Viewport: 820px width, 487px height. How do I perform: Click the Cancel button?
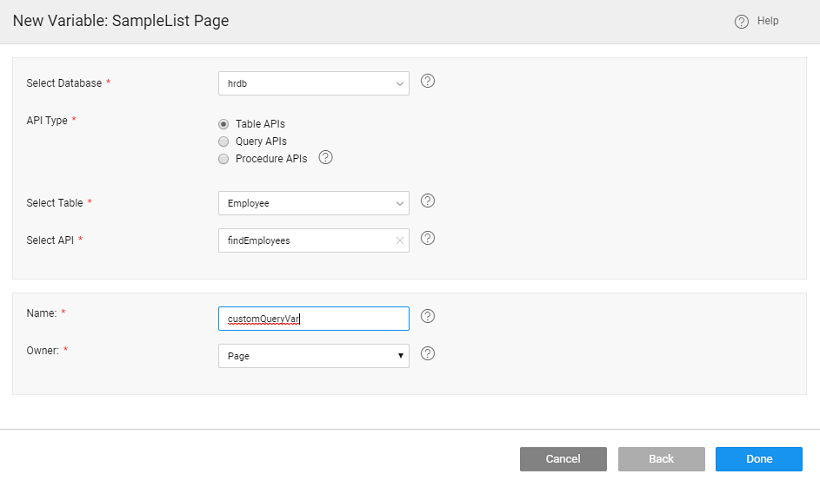pyautogui.click(x=563, y=459)
